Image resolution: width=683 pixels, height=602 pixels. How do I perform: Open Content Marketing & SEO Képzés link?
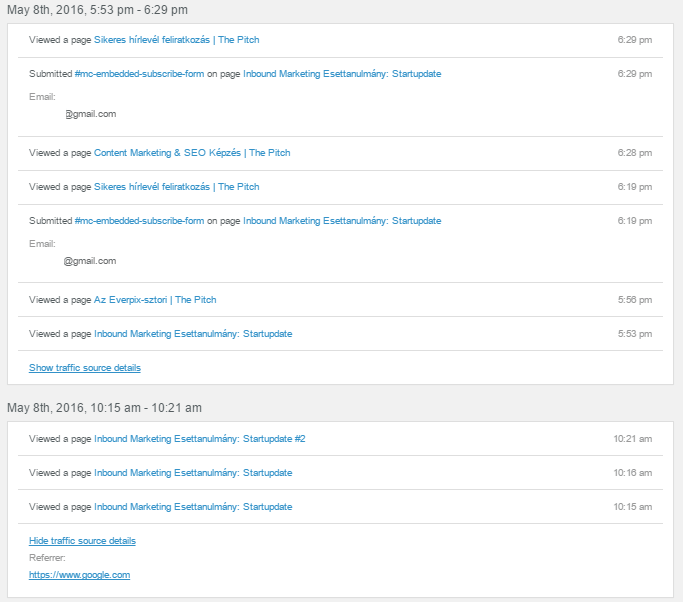(x=192, y=153)
